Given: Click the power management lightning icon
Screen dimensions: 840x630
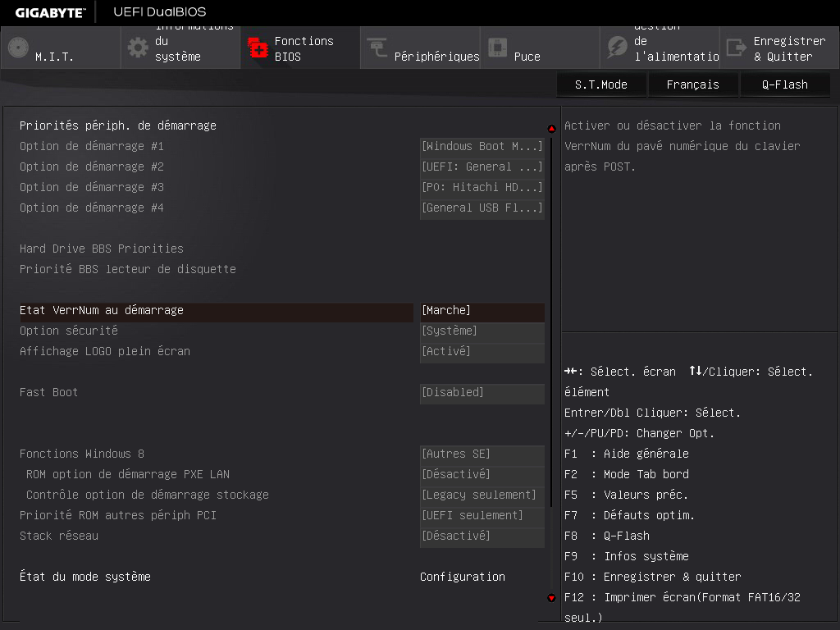Looking at the screenshot, I should point(617,48).
